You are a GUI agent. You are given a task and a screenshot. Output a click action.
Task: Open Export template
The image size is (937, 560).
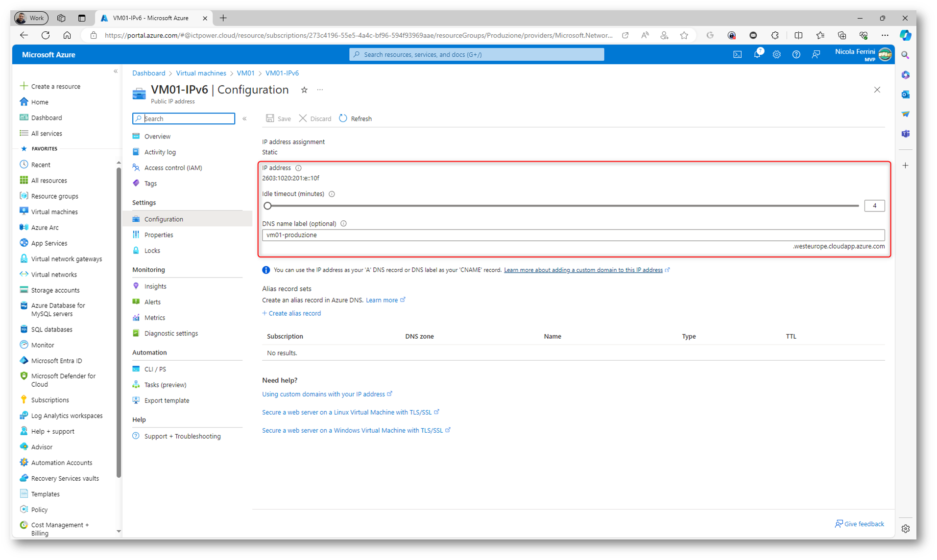pos(167,400)
